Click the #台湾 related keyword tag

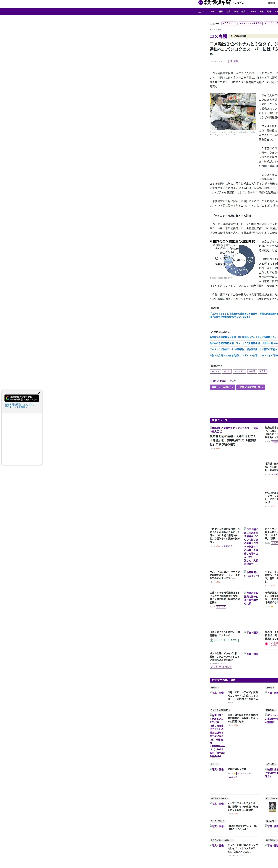click(252, 371)
